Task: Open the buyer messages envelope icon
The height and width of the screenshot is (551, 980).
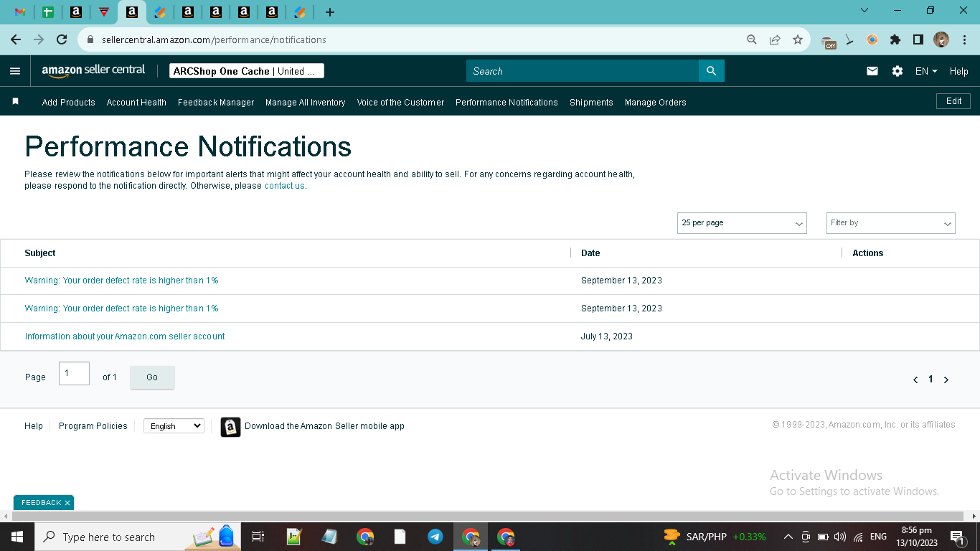Action: click(872, 71)
